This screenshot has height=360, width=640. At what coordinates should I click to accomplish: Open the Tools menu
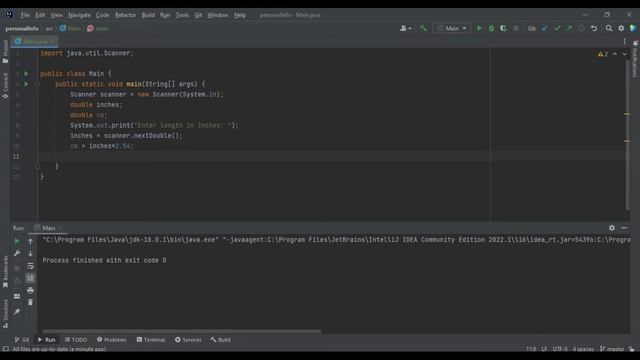tap(182, 15)
